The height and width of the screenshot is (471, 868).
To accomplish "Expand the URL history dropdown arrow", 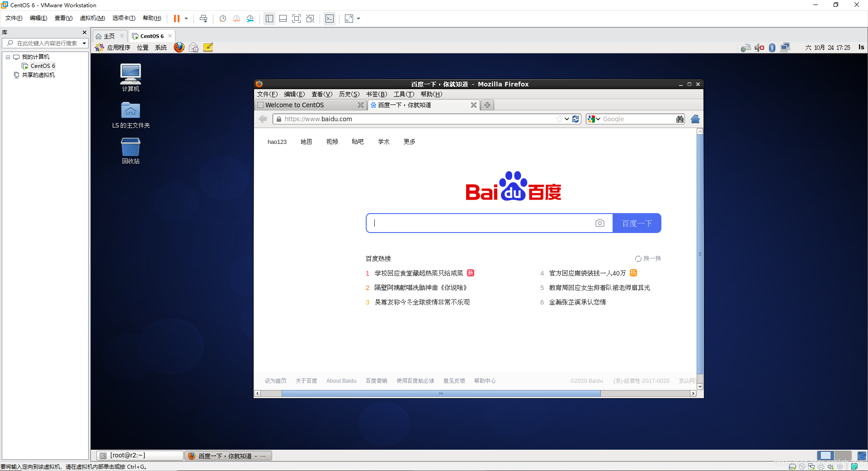I will (x=567, y=119).
